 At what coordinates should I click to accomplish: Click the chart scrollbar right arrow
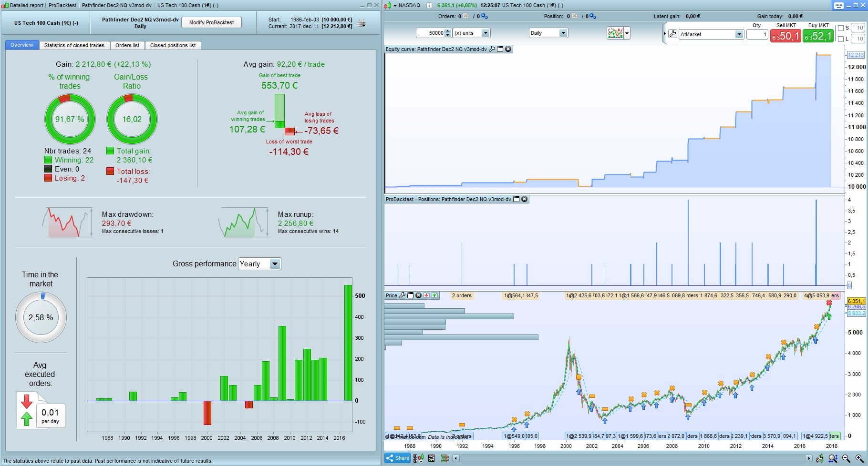pos(808,458)
